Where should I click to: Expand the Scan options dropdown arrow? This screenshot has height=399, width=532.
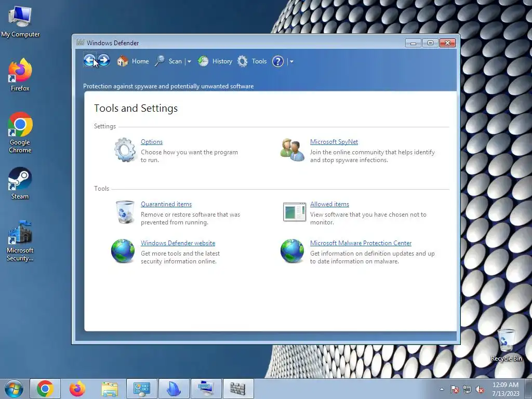[x=189, y=61]
